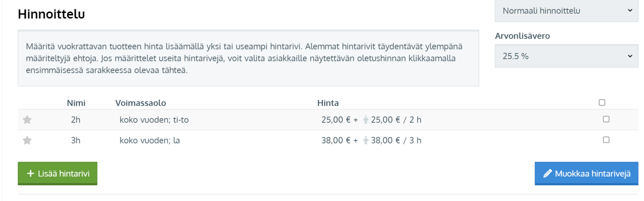Viewport: 644px width, 201px height.
Task: Select the 2h name cell
Action: click(76, 120)
